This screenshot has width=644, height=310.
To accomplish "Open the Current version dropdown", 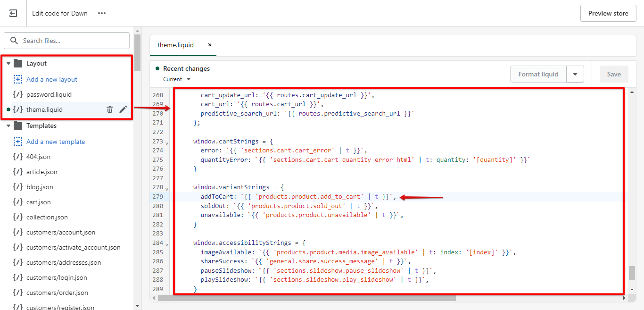I will [177, 79].
